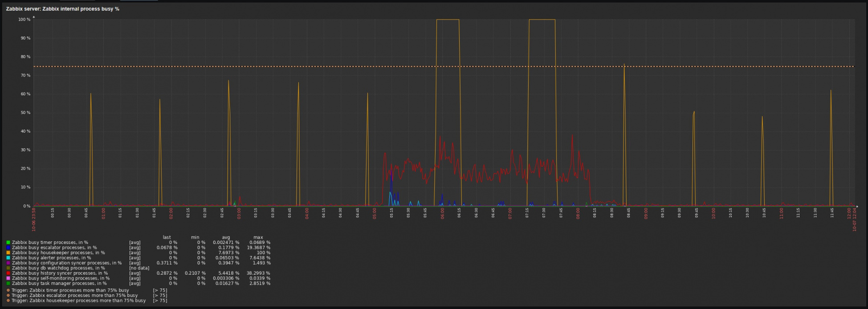The width and height of the screenshot is (868, 309).
Task: Click the '[> 75]' value of housekeeper trigger
Action: click(x=160, y=301)
